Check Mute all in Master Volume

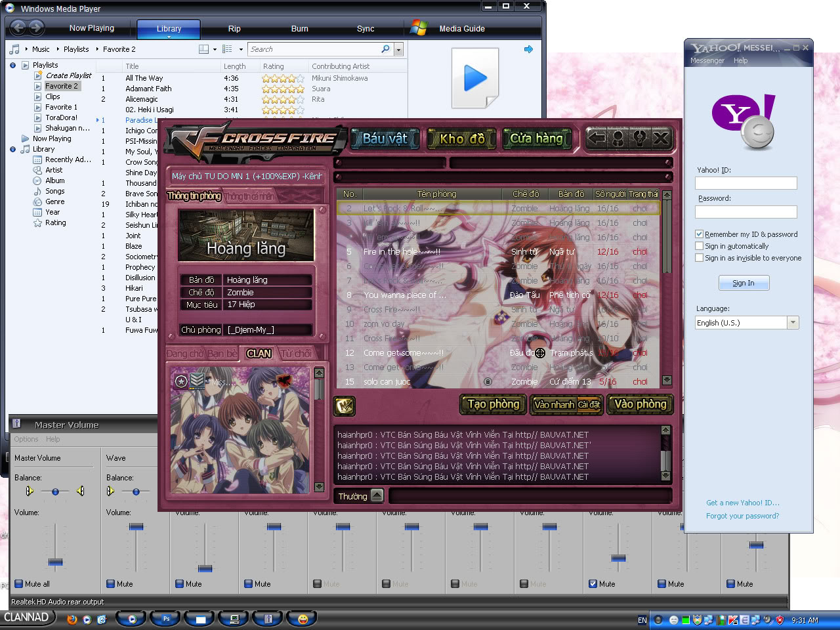[18, 583]
